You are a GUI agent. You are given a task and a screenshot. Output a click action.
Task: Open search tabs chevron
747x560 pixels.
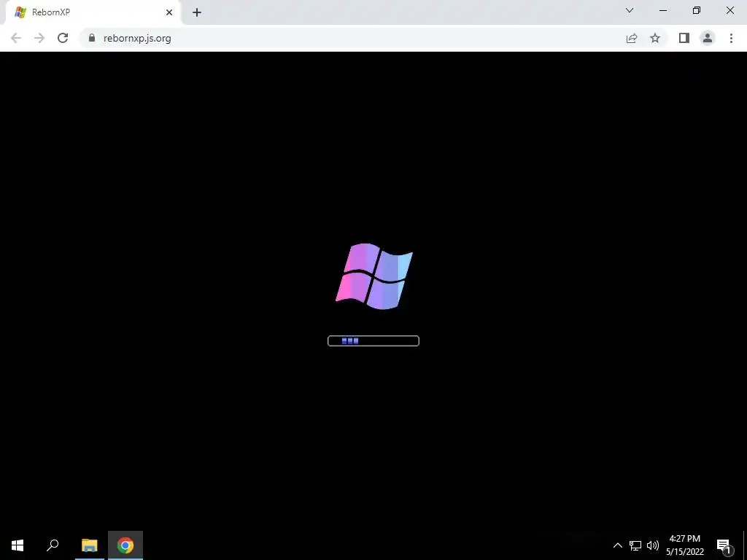click(630, 10)
